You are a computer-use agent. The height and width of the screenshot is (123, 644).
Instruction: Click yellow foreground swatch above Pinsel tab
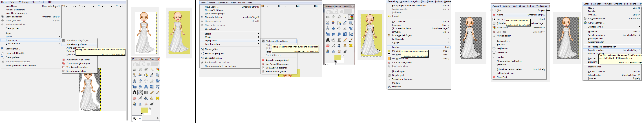coord(144,110)
